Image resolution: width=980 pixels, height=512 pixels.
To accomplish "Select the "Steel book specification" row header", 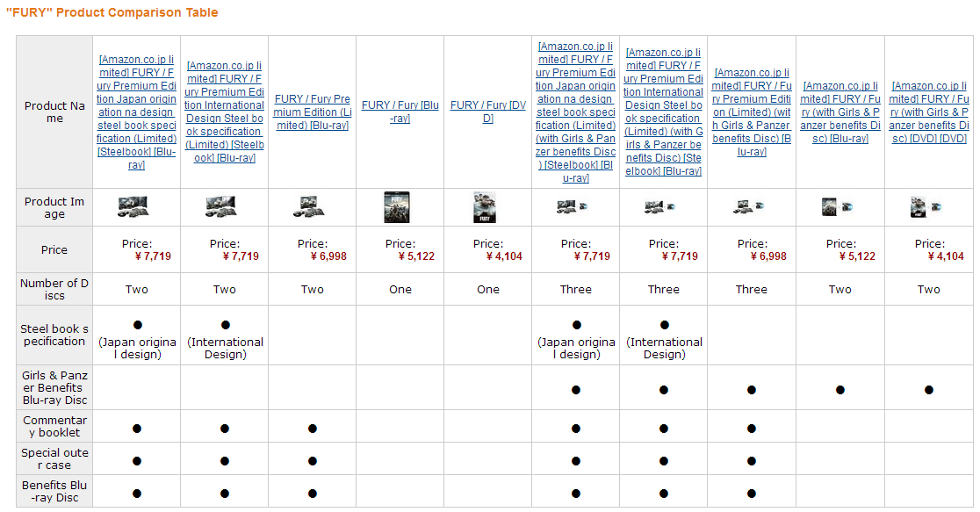I will [x=54, y=335].
